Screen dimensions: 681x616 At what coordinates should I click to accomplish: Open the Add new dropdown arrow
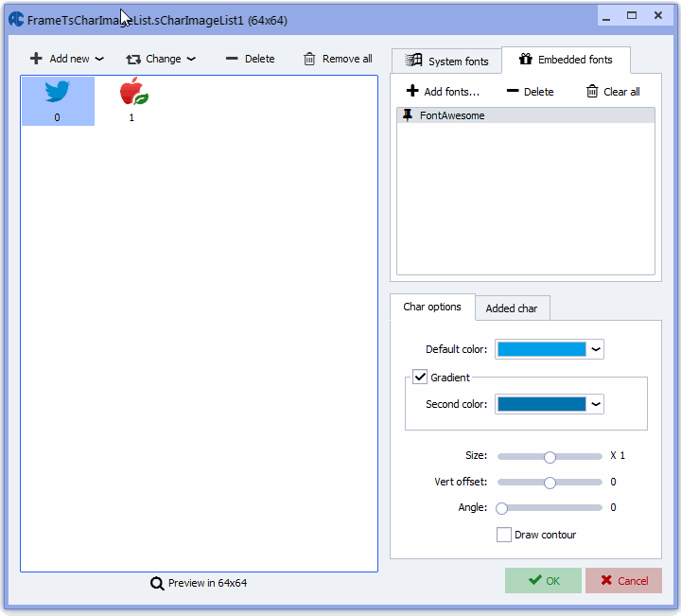tap(99, 59)
